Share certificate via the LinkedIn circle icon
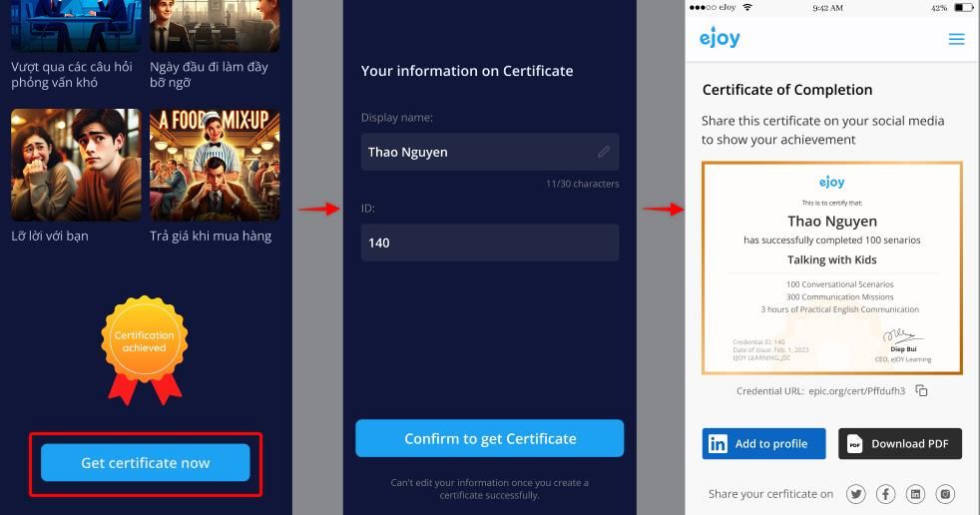 tap(915, 494)
